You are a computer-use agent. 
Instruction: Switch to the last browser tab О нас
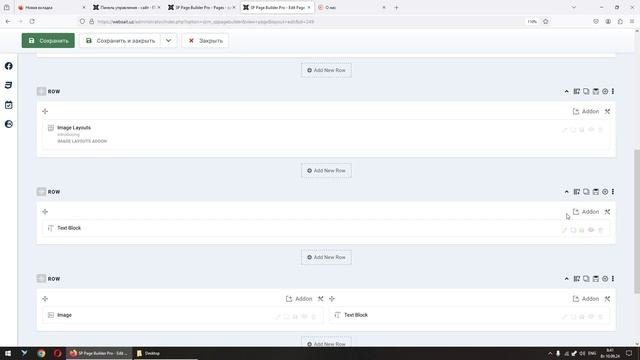pos(351,7)
